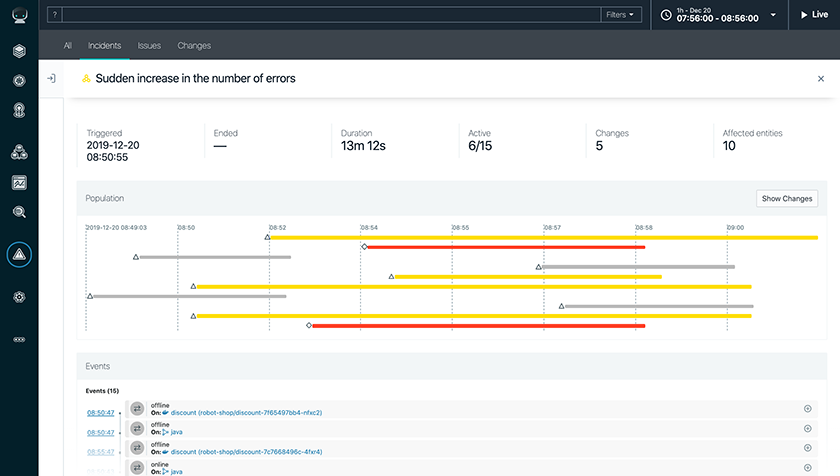This screenshot has height=476, width=840.
Task: Open the magnifier search sidebar icon
Action: (19, 212)
